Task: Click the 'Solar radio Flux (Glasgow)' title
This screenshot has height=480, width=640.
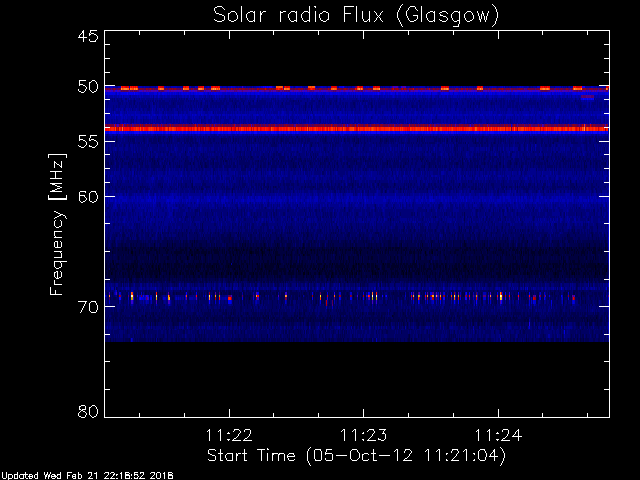Action: pos(356,16)
